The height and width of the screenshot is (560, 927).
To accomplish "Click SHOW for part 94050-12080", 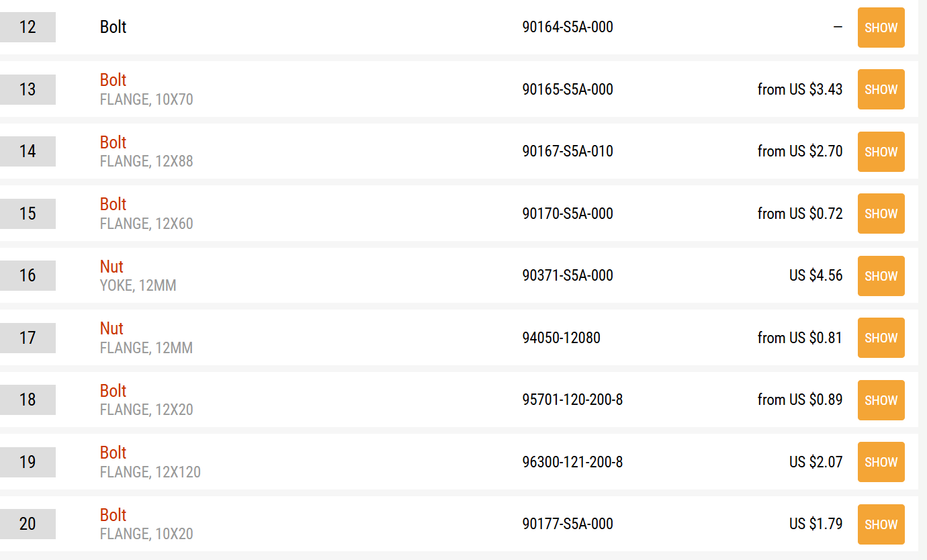I will tap(881, 338).
